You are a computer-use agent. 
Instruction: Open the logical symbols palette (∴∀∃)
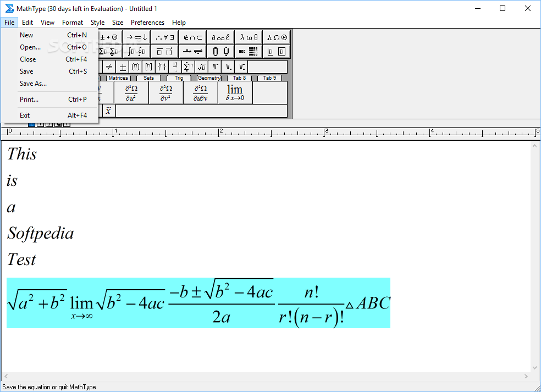click(x=164, y=37)
